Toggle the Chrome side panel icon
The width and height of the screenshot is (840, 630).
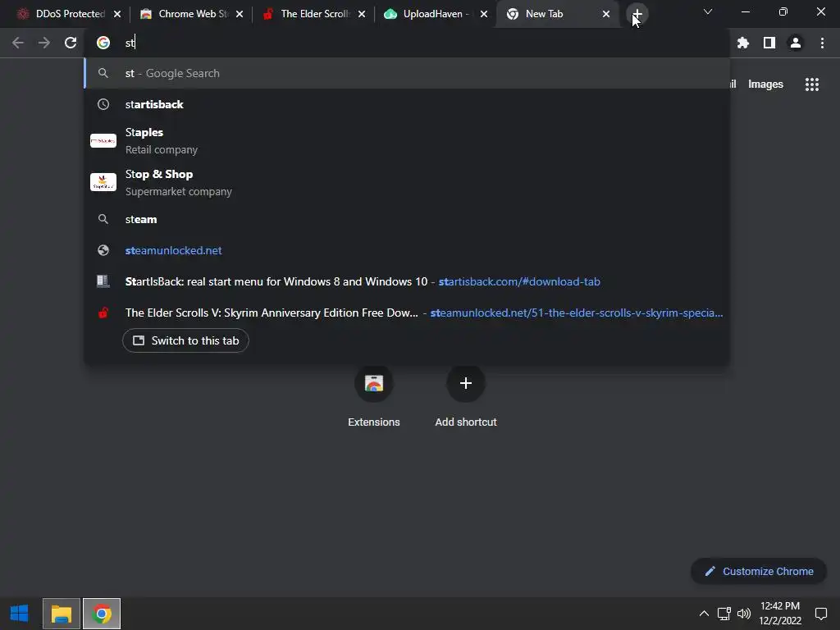pos(769,43)
